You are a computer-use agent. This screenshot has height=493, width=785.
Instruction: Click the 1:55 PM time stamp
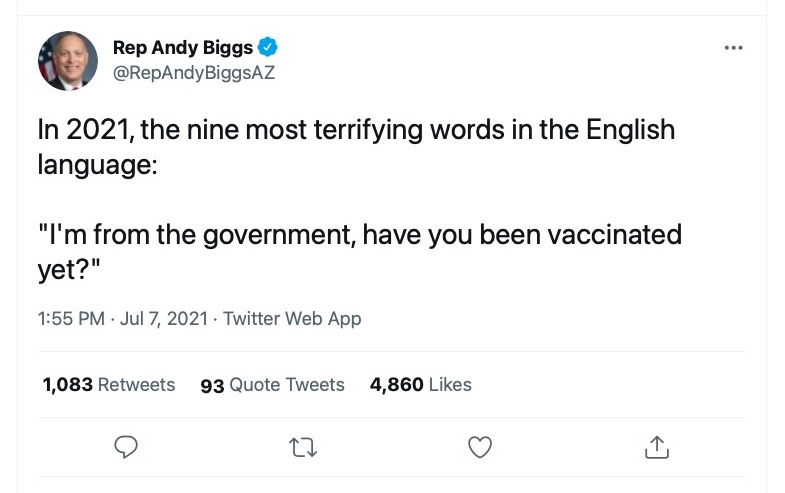point(70,319)
